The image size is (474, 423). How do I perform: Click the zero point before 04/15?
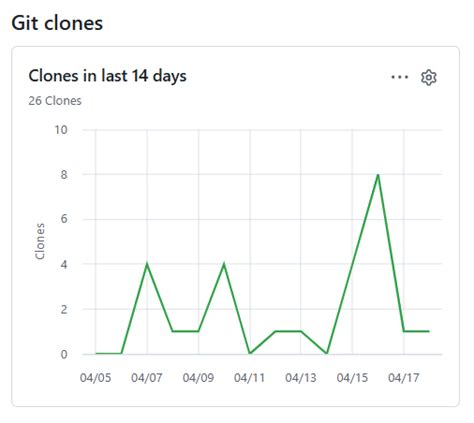[327, 353]
